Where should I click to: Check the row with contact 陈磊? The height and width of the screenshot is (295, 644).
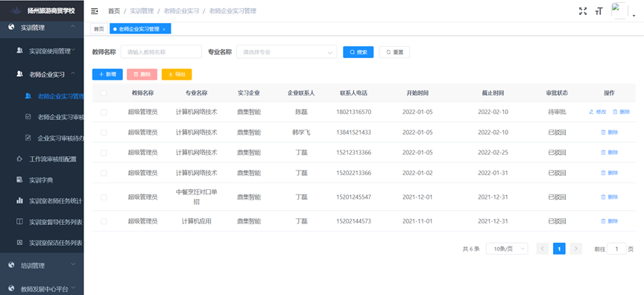pos(104,112)
